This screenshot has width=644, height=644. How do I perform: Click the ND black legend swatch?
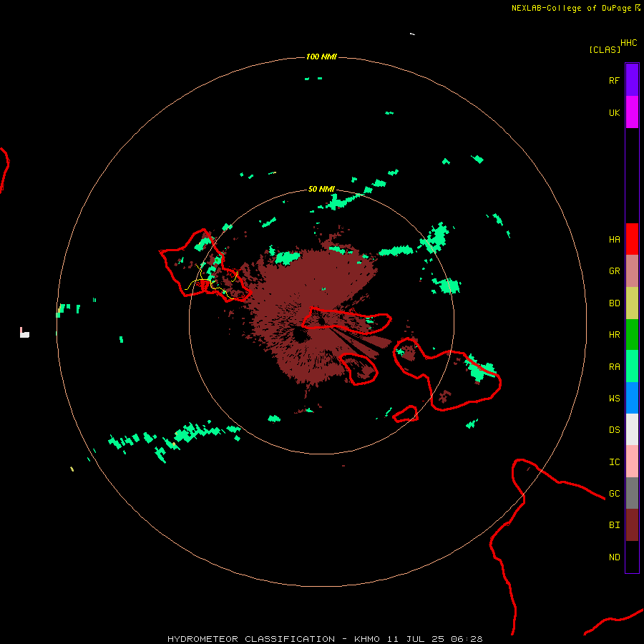coord(632,557)
